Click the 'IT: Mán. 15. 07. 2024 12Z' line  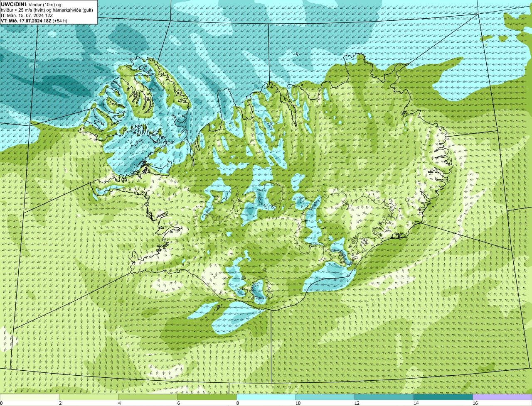(27, 15)
